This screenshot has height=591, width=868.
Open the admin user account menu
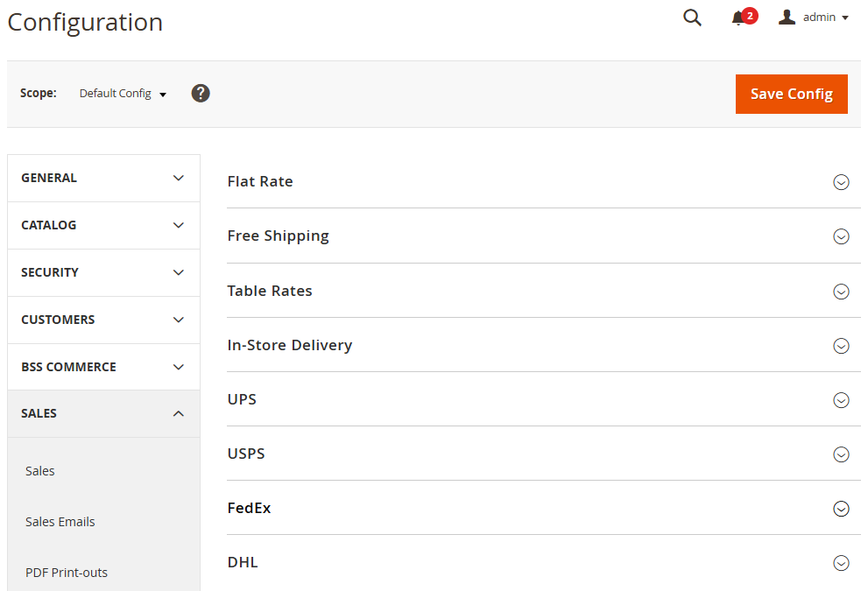(814, 18)
